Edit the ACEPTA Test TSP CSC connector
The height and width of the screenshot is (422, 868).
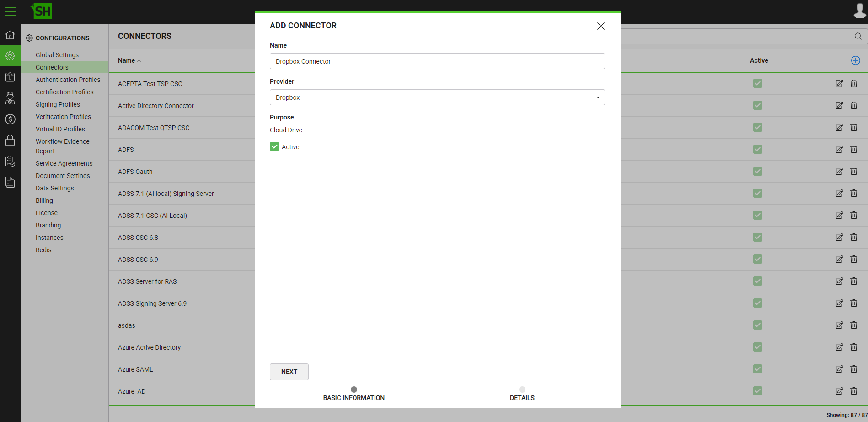(x=839, y=83)
